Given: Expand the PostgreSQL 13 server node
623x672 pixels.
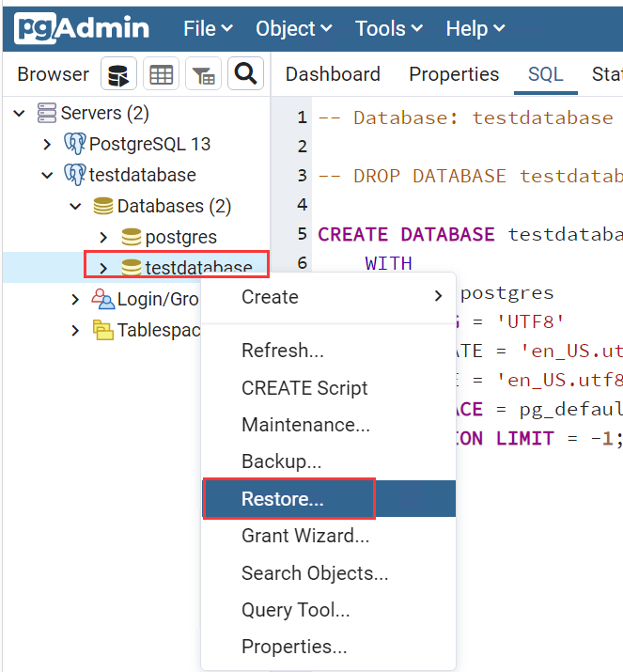Looking at the screenshot, I should pyautogui.click(x=47, y=145).
